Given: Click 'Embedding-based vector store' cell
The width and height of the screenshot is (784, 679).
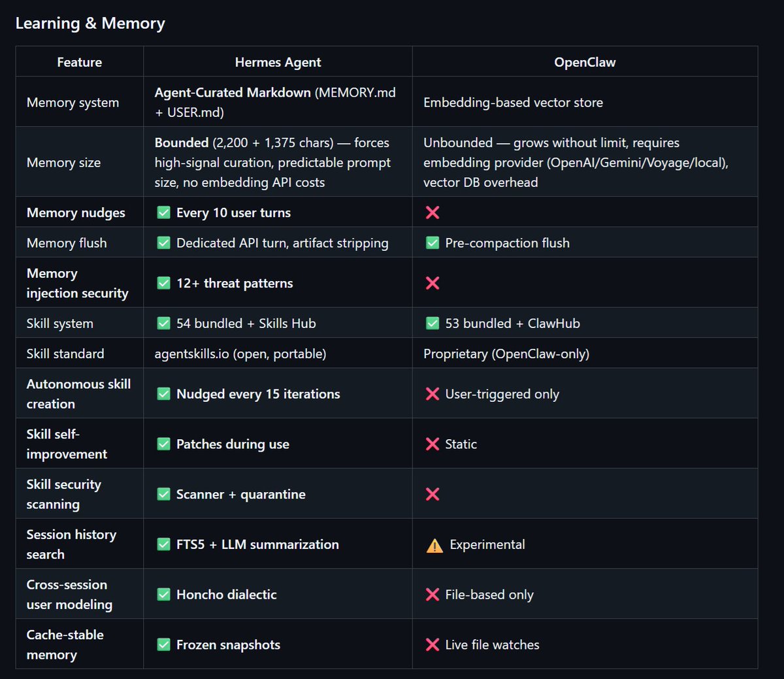Looking at the screenshot, I should coord(513,103).
